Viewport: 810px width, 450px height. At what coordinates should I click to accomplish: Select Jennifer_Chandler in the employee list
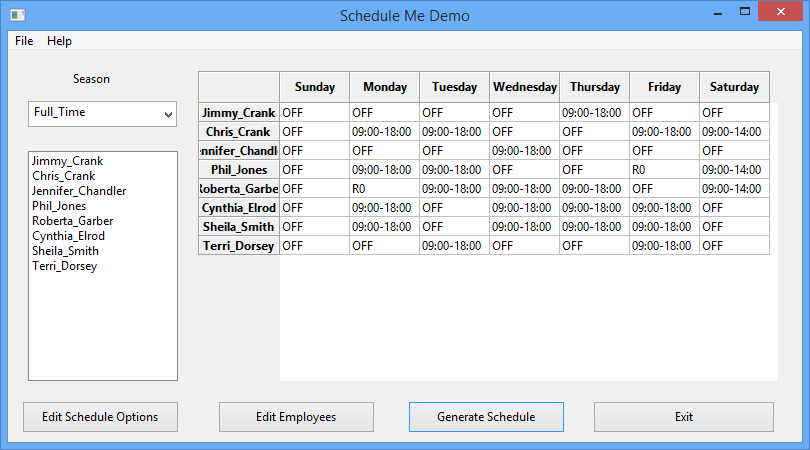pos(79,191)
